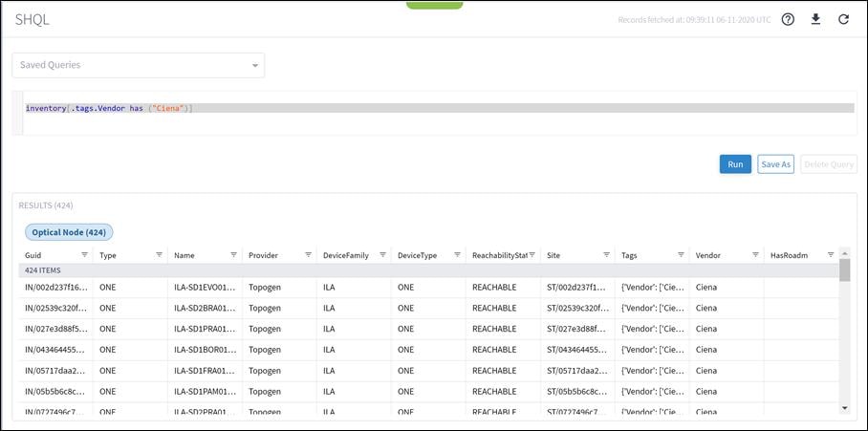Viewport: 868px width, 431px height.
Task: Open DeviceType column filter icon
Action: tap(457, 255)
